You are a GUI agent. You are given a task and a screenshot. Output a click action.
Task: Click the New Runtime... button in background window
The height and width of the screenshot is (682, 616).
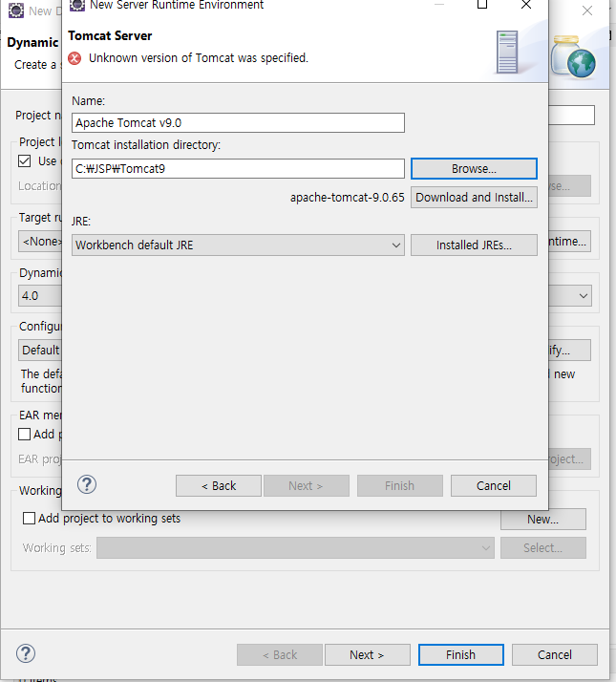click(x=569, y=242)
